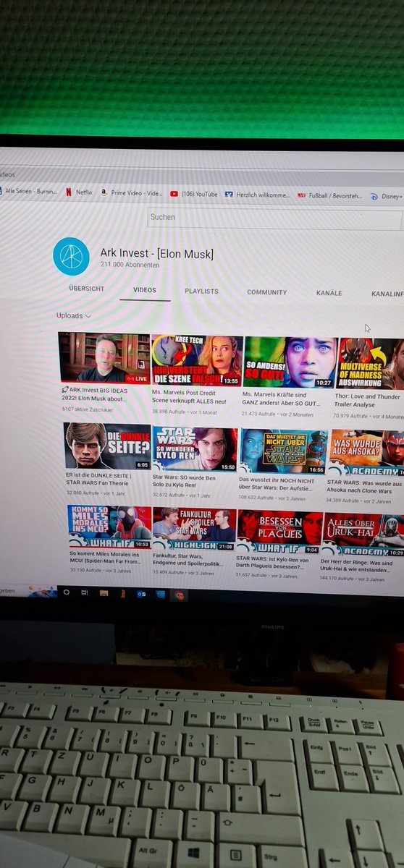
Task: Select the VIDEOS tab
Action: coord(145,290)
